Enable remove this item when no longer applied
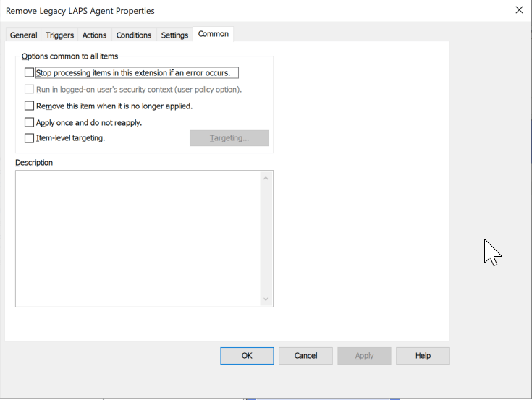532x400 pixels. (x=30, y=106)
